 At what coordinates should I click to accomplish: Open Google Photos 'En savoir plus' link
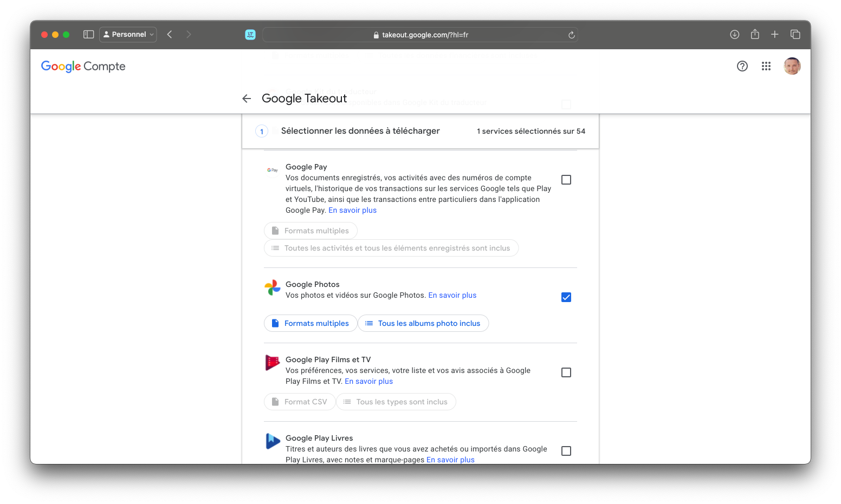coord(452,296)
